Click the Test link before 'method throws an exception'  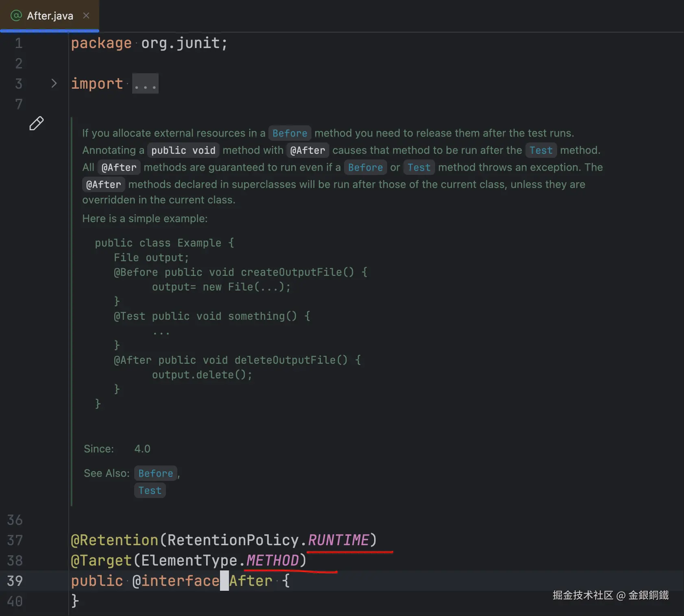[419, 168]
